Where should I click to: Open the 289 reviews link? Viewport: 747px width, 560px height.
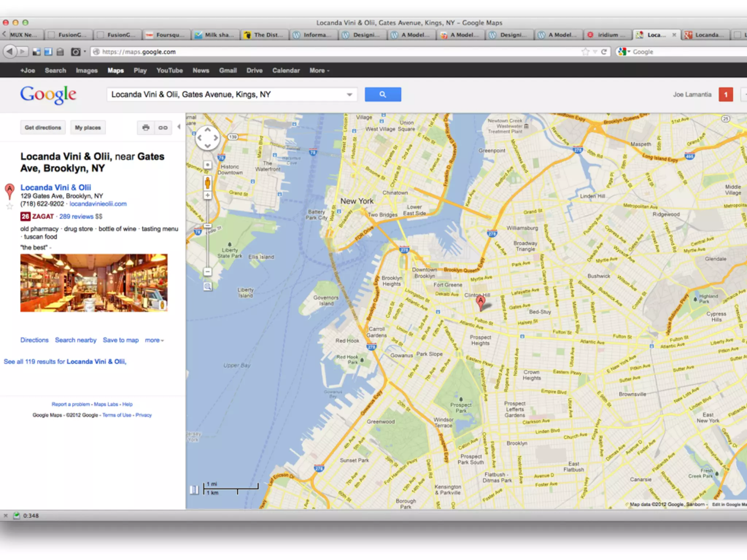click(x=76, y=217)
